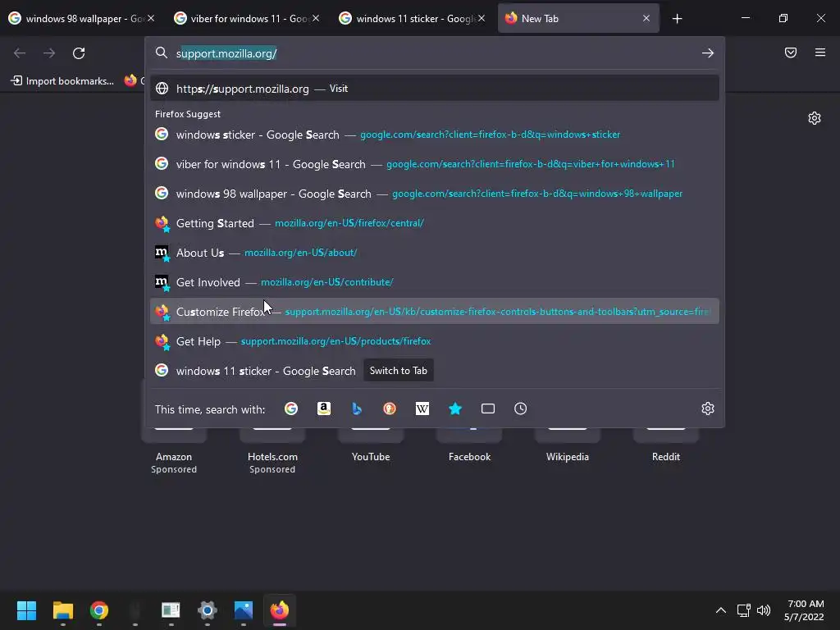
Task: Search this time with Bing icon
Action: click(x=357, y=409)
